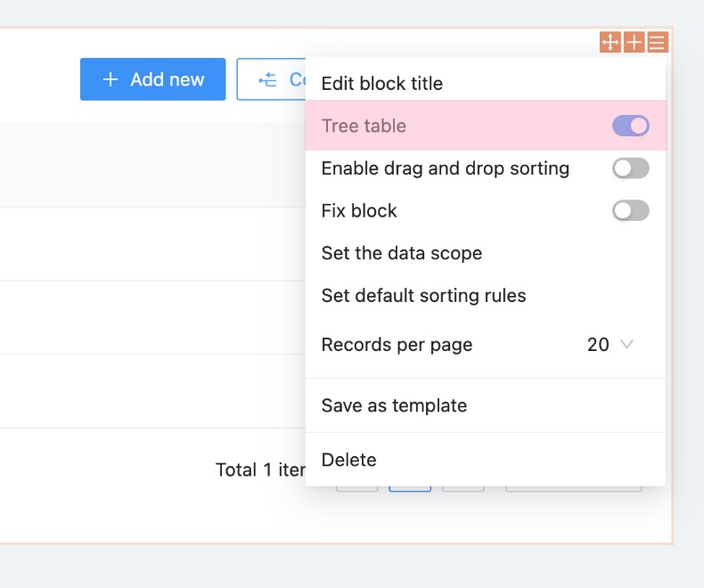The height and width of the screenshot is (588, 704).
Task: Click the Records per page label
Action: (397, 345)
